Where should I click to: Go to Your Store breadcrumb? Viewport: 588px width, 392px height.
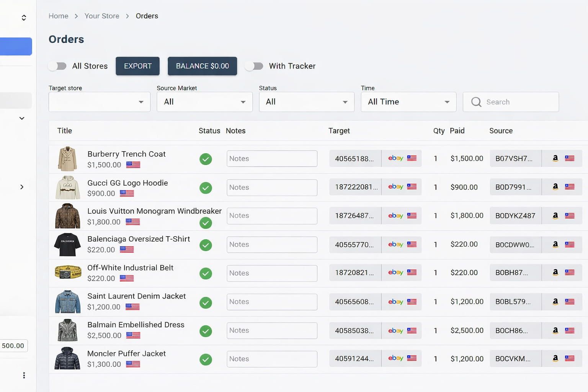102,16
